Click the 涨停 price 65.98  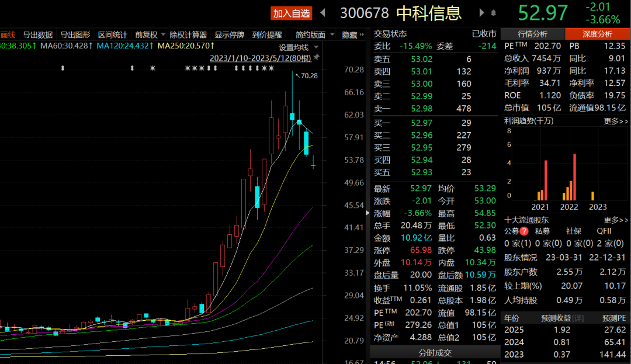click(421, 250)
